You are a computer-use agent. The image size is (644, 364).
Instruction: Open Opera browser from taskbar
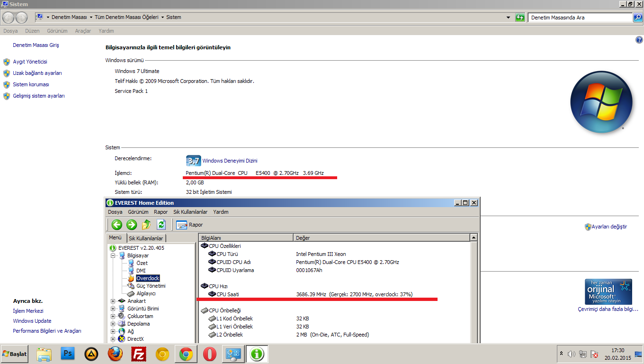point(209,354)
